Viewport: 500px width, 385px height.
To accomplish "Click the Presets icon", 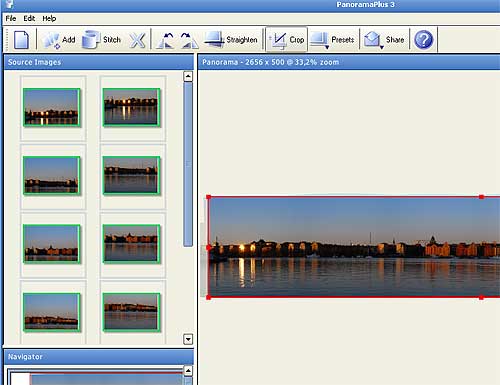I will [319, 40].
